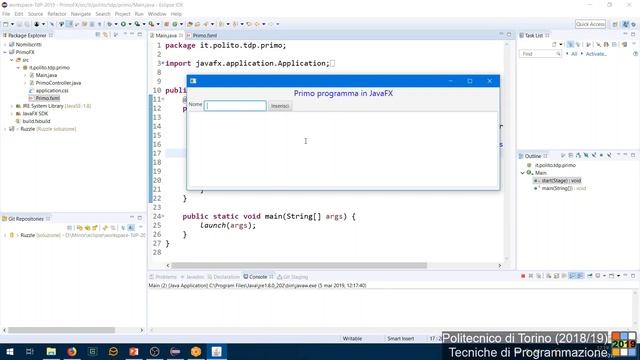Expand the Ruzzle project in Package Explorer
Viewport: 640px width, 360px height.
click(5, 129)
